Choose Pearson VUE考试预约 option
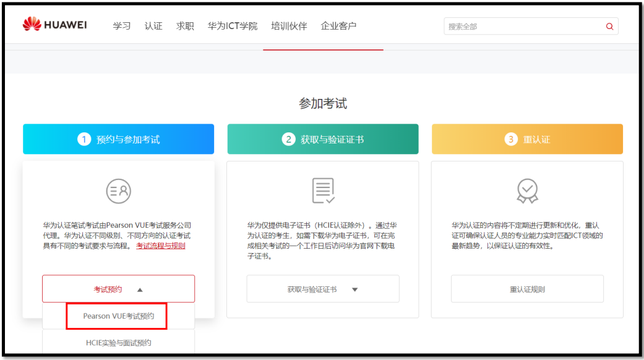The width and height of the screenshot is (644, 360). click(118, 316)
